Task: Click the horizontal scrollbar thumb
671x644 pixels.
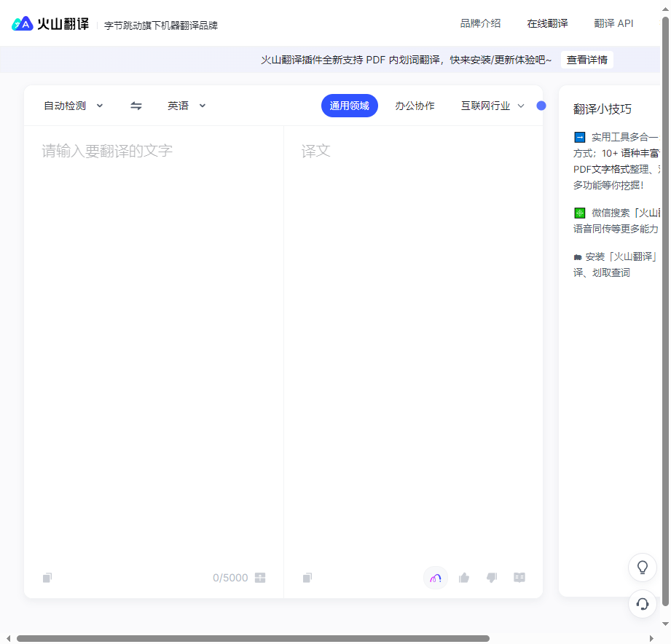Action: click(253, 638)
